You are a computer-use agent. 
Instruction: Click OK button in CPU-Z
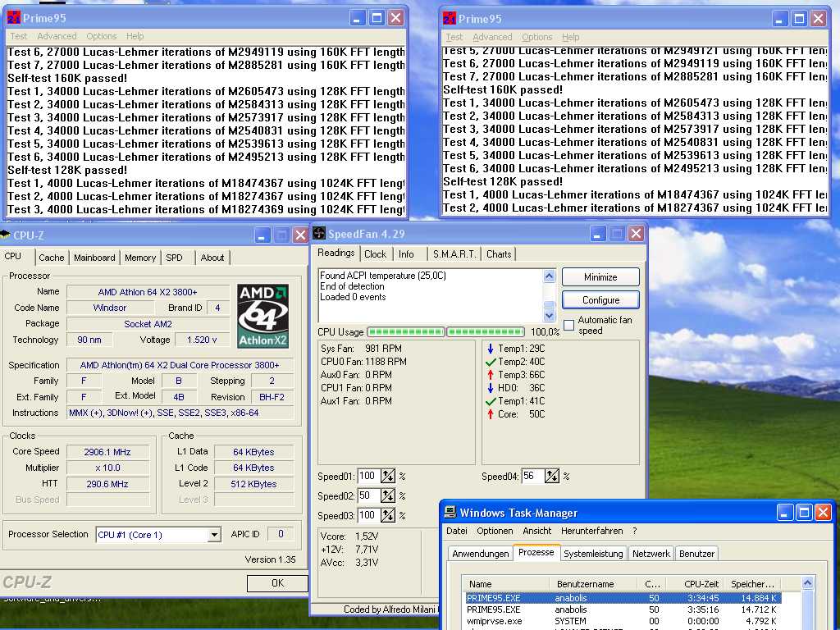(277, 583)
